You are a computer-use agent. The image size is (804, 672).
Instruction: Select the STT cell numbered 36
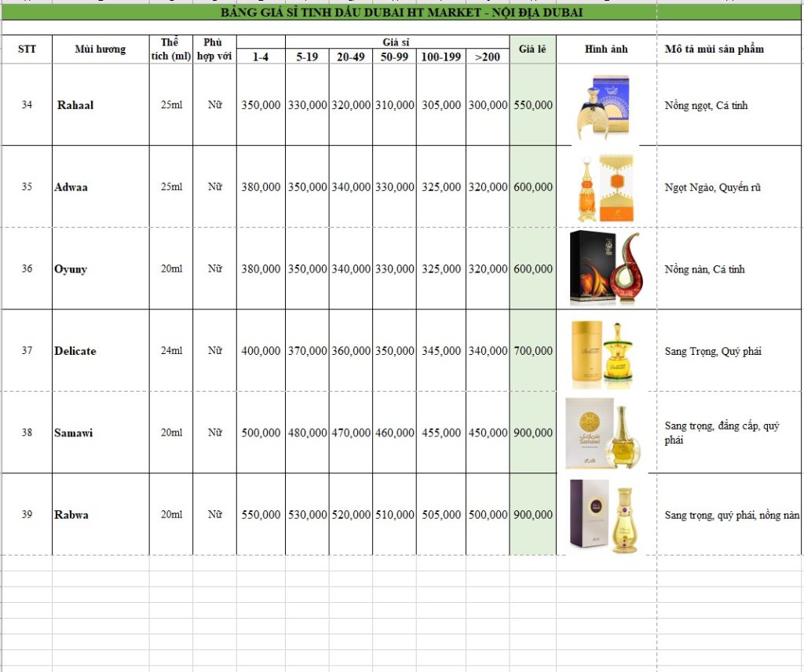click(27, 268)
